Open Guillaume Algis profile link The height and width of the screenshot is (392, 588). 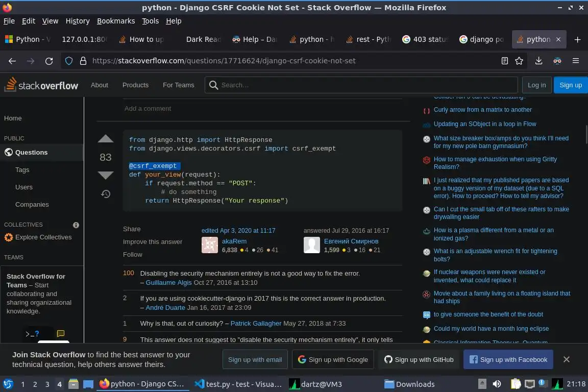point(168,282)
